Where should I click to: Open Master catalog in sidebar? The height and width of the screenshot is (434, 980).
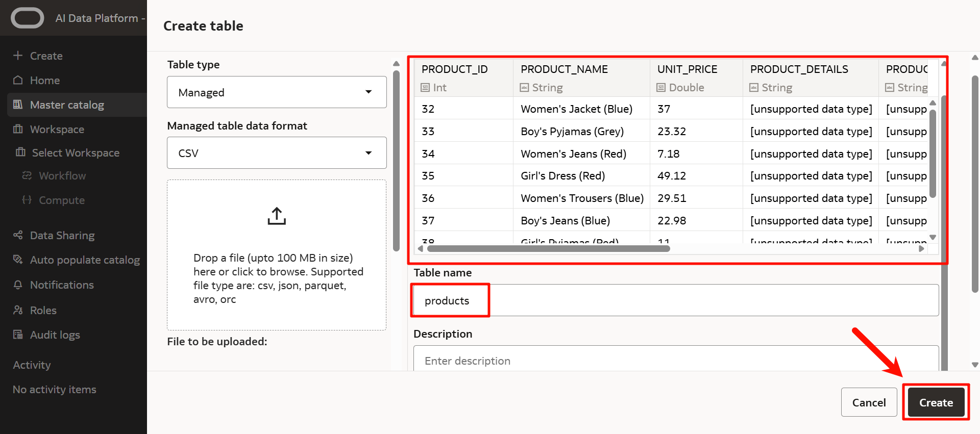pyautogui.click(x=67, y=105)
